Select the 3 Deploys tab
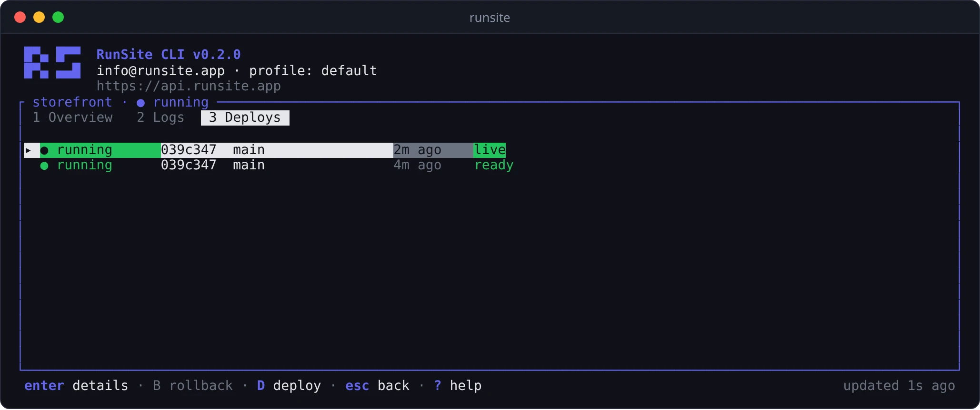The image size is (980, 410). click(245, 117)
